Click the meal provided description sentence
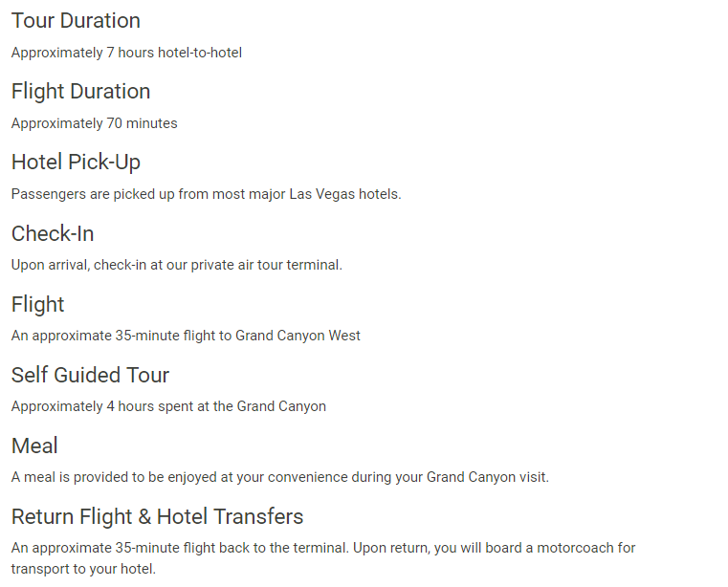The image size is (728, 587). [x=280, y=477]
